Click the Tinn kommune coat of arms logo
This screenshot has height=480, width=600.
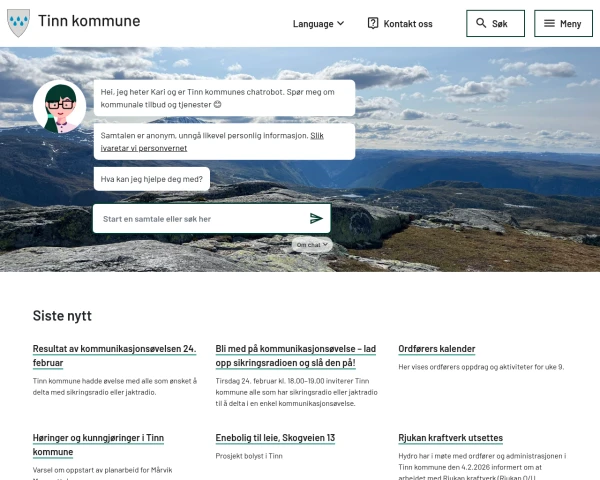point(18,23)
